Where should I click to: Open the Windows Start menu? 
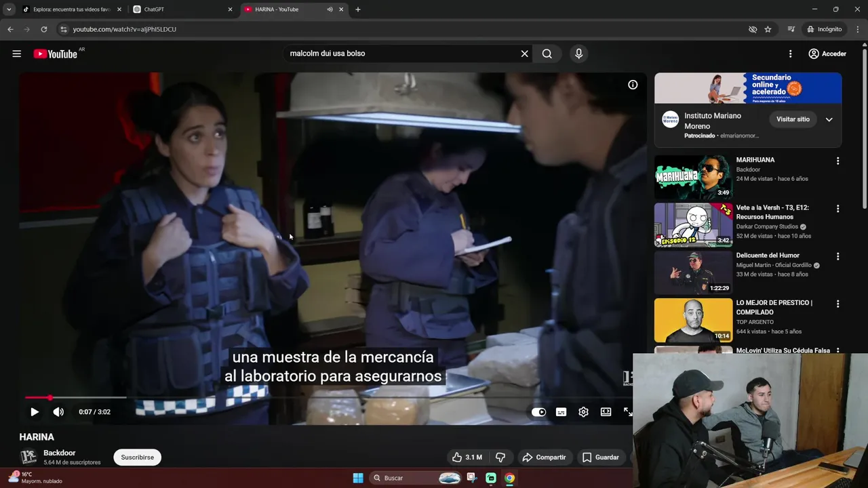358,478
